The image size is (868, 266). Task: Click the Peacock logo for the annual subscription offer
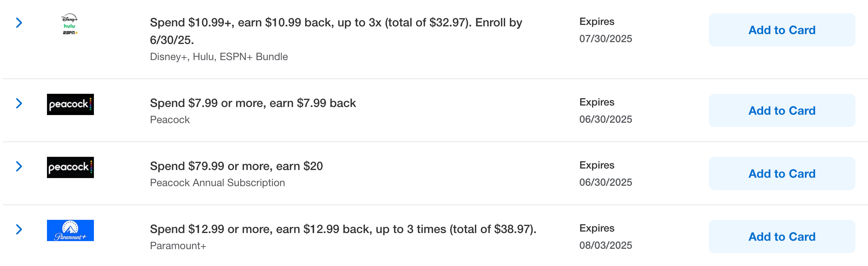70,167
